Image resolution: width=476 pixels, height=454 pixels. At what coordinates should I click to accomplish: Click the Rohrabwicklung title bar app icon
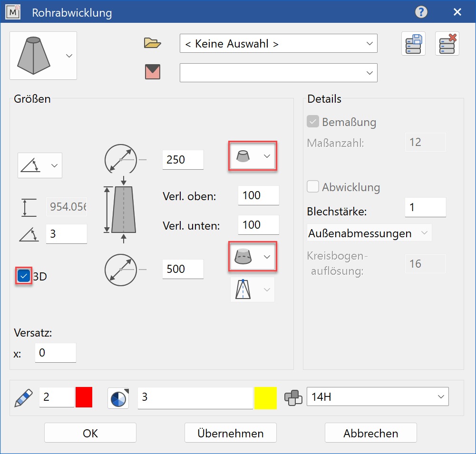click(x=13, y=12)
